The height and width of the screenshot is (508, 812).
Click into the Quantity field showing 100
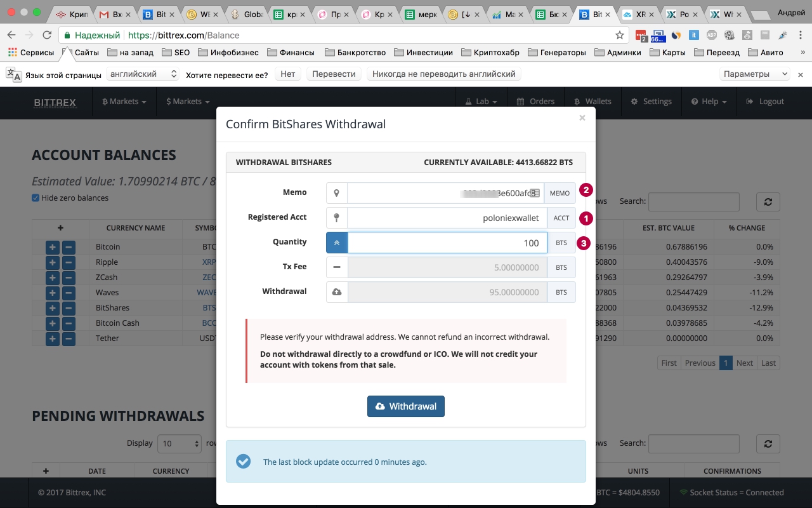(x=447, y=243)
